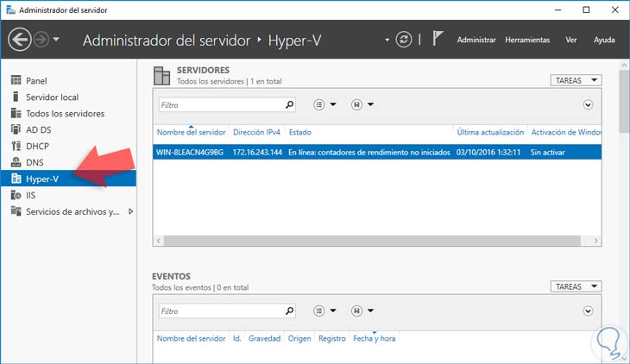Click IP address 172.16.243.144 cell

257,153
